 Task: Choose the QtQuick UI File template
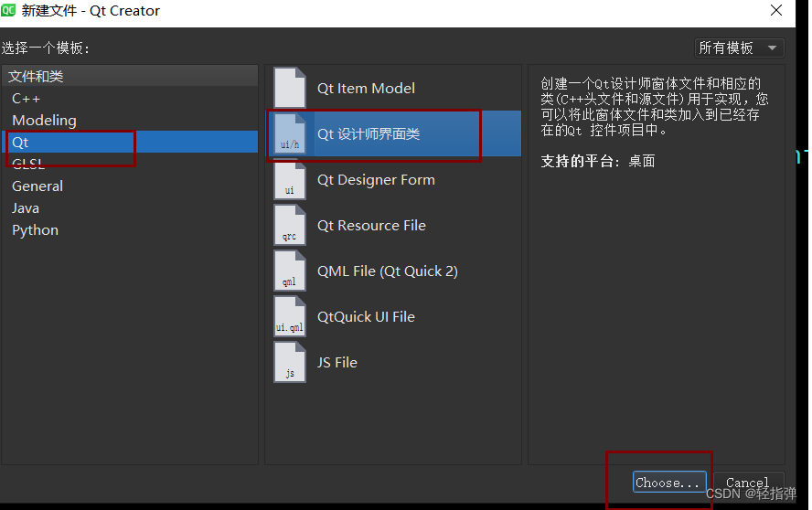[393, 316]
